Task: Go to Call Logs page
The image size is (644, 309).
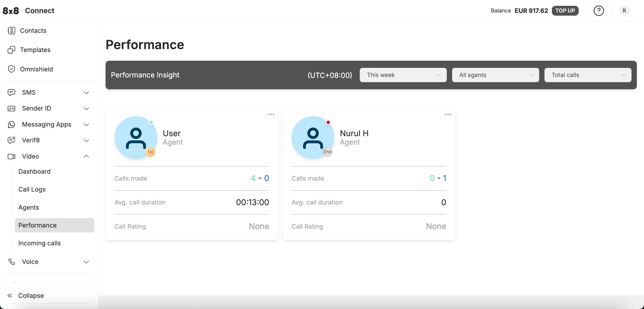Action: (32, 189)
